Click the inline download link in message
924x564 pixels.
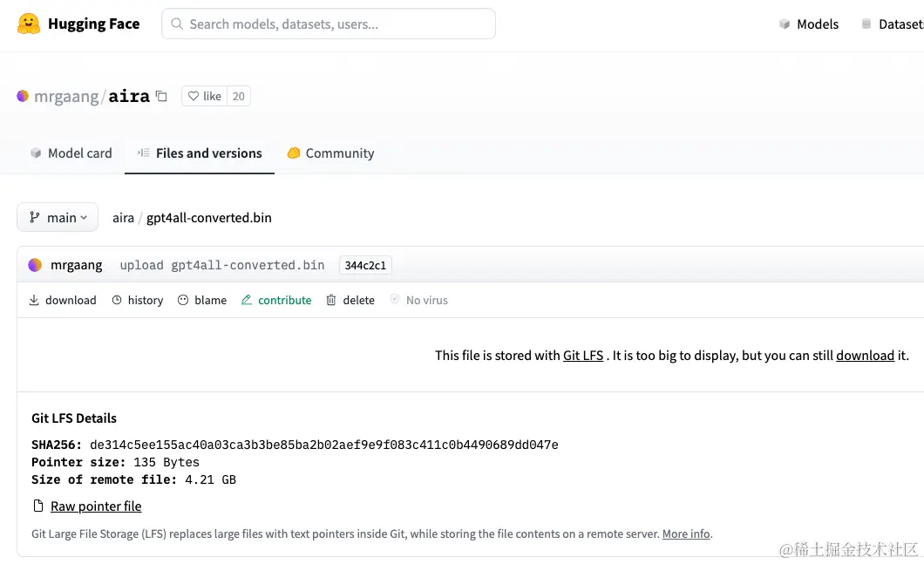[865, 356]
